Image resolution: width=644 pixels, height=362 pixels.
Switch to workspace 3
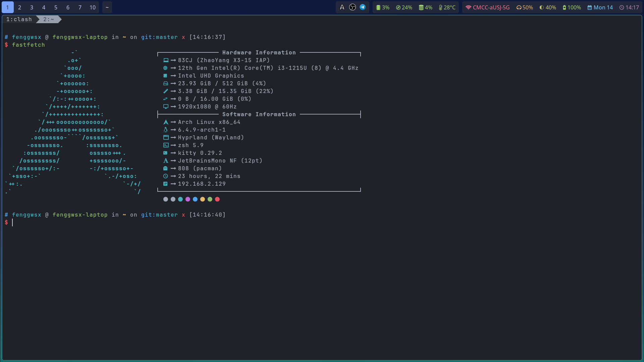click(32, 7)
